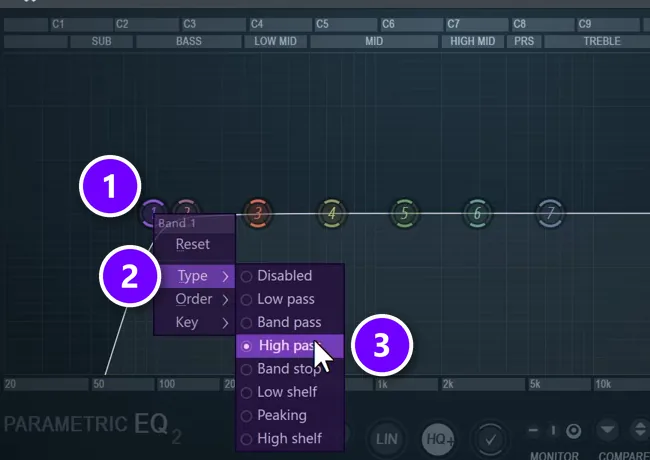Choose Low pass filter type
650x460 pixels.
(x=290, y=299)
